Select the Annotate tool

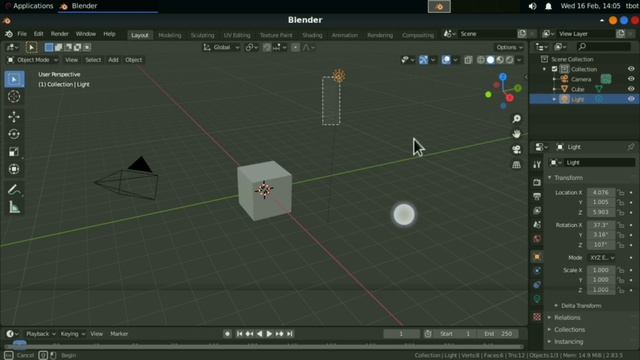(x=14, y=190)
